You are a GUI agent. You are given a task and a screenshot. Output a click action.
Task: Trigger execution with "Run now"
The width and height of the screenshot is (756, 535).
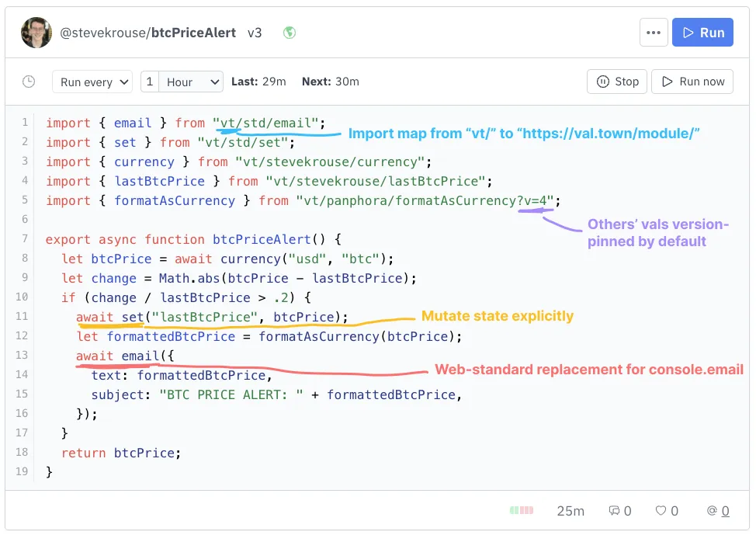pyautogui.click(x=692, y=81)
